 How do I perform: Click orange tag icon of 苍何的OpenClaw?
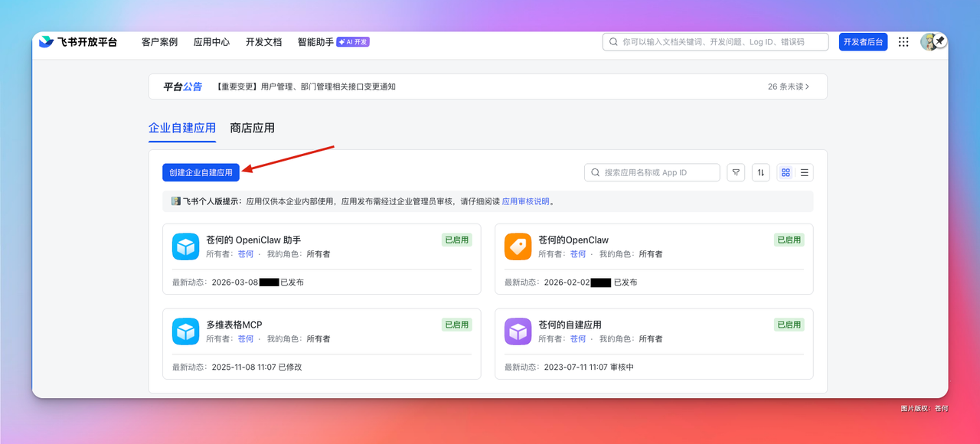518,246
